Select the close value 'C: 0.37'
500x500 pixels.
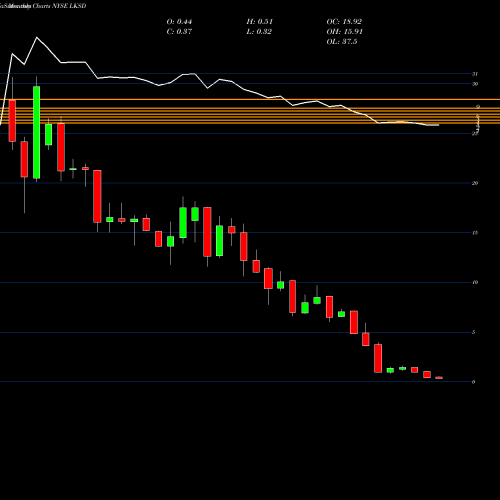(x=179, y=32)
